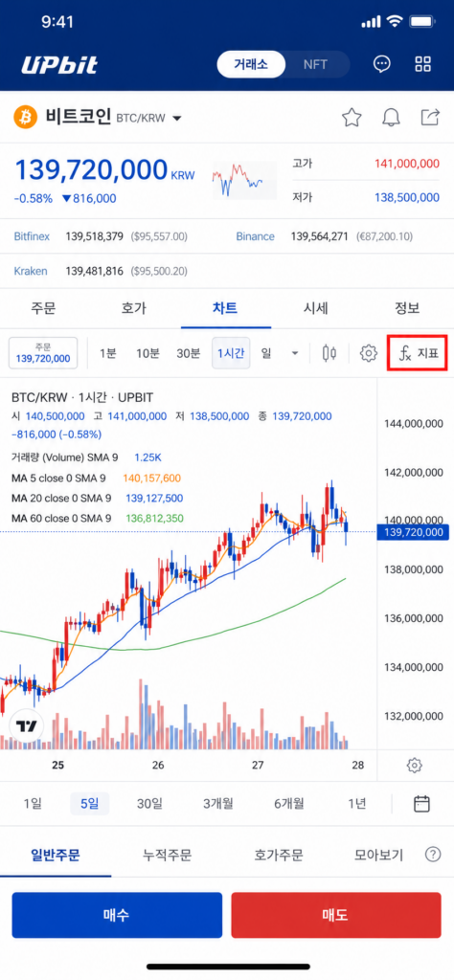Switch to 거래소 segment

coord(251,64)
